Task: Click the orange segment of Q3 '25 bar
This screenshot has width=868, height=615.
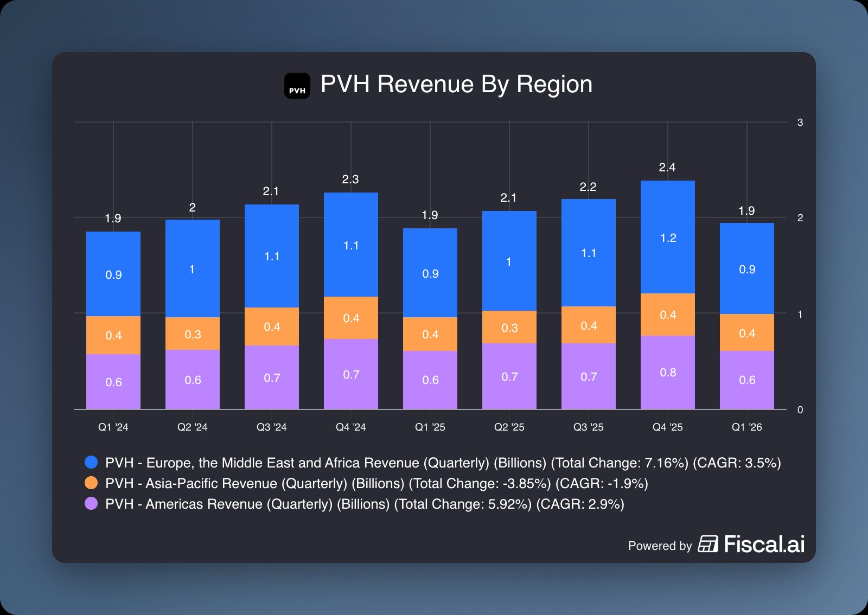Action: [589, 325]
